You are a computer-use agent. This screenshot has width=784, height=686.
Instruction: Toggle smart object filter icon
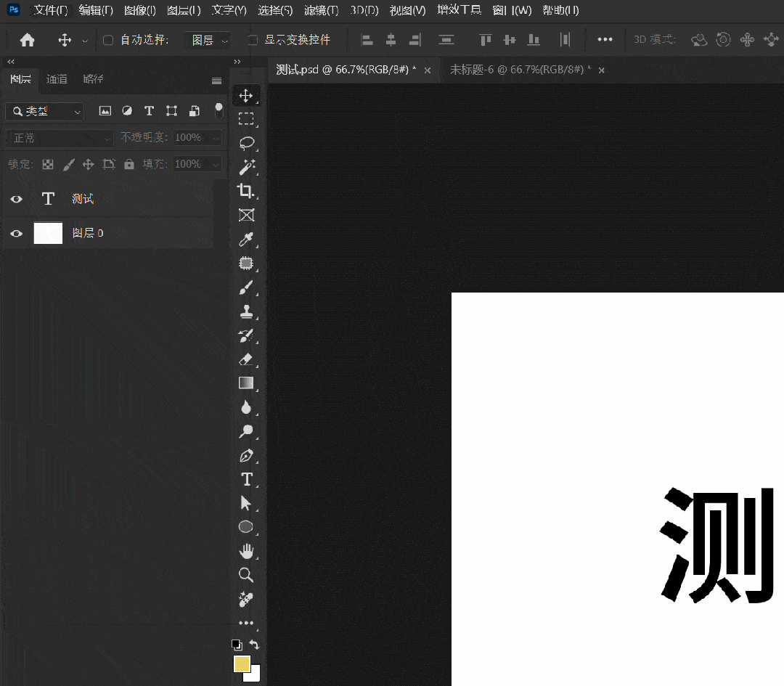click(195, 111)
